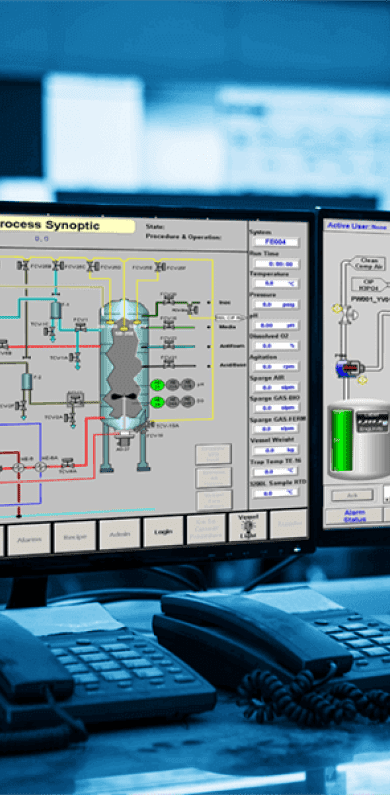Click Ack button on right monitor
390x795 pixels.
point(352,495)
